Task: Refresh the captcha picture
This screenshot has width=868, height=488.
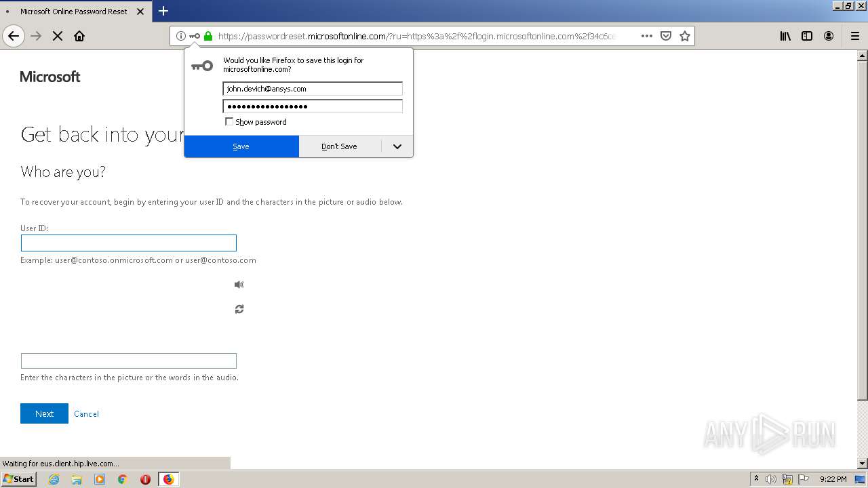Action: pos(239,309)
